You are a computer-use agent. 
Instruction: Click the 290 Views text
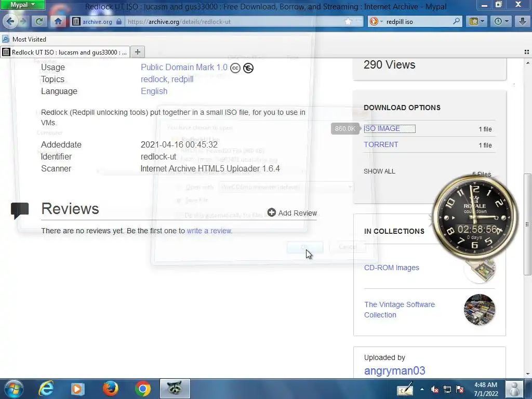pyautogui.click(x=390, y=64)
